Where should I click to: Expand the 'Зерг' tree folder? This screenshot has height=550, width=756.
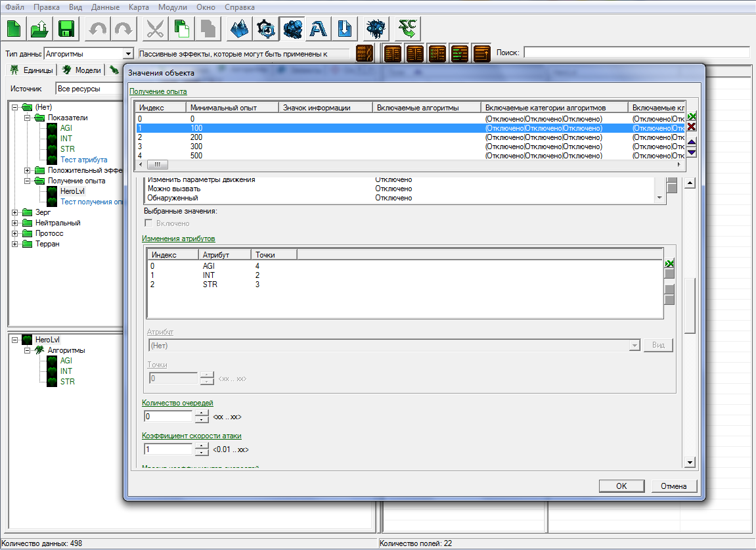(15, 212)
